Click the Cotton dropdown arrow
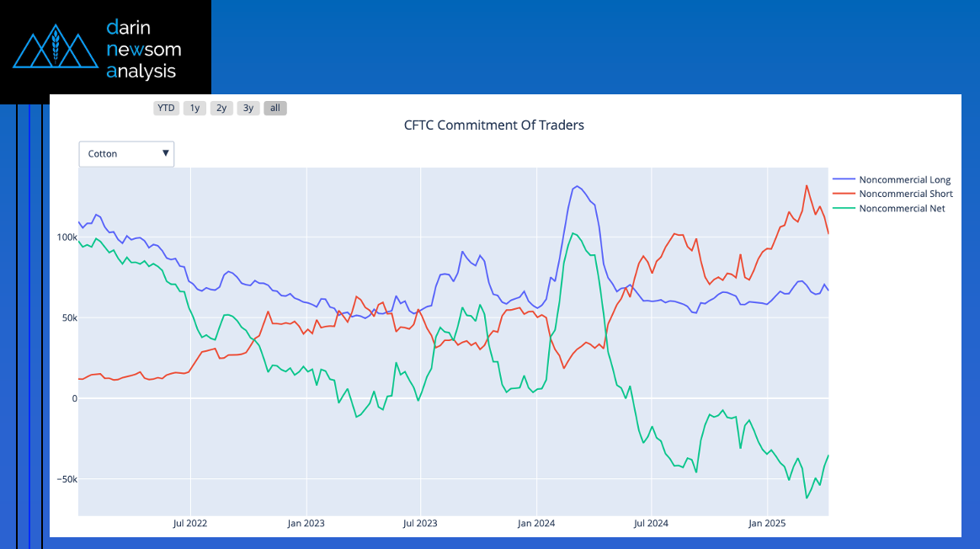The height and width of the screenshot is (549, 980). (165, 153)
